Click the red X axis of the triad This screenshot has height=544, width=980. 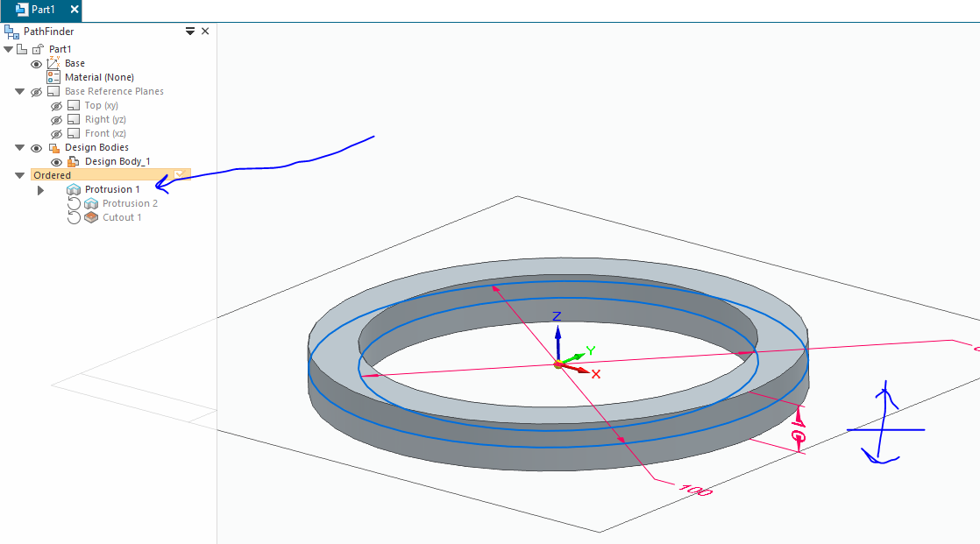pyautogui.click(x=576, y=369)
